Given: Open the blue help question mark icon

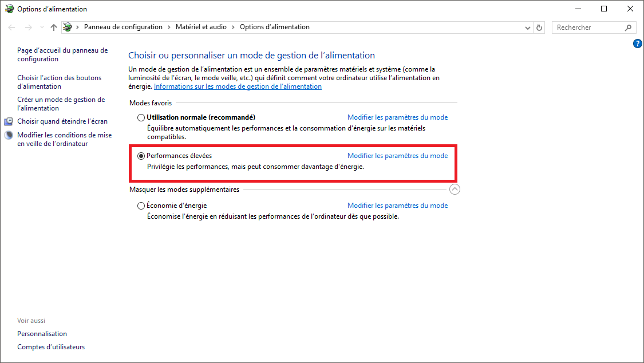Looking at the screenshot, I should tap(638, 44).
